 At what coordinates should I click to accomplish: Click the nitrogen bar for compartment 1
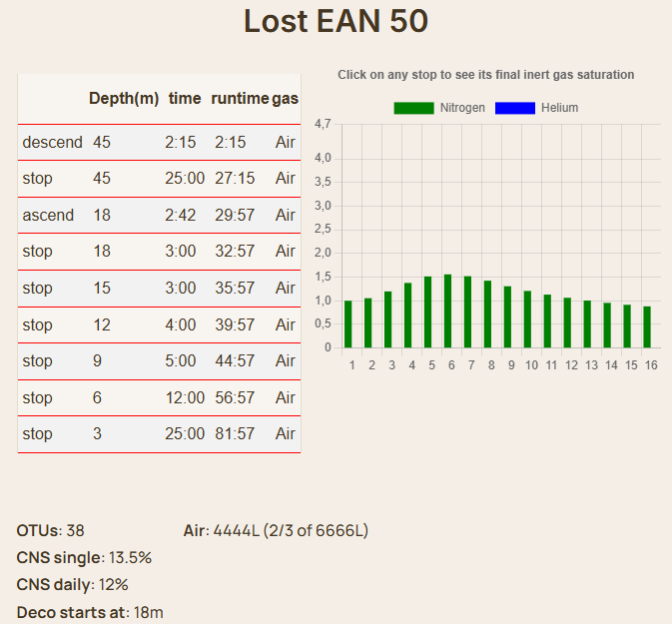coord(348,324)
